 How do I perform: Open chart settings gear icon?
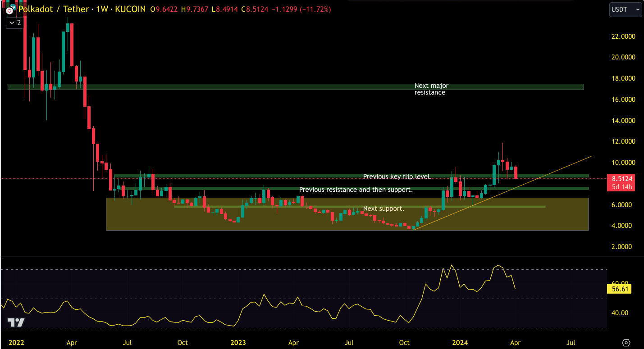pos(626,343)
